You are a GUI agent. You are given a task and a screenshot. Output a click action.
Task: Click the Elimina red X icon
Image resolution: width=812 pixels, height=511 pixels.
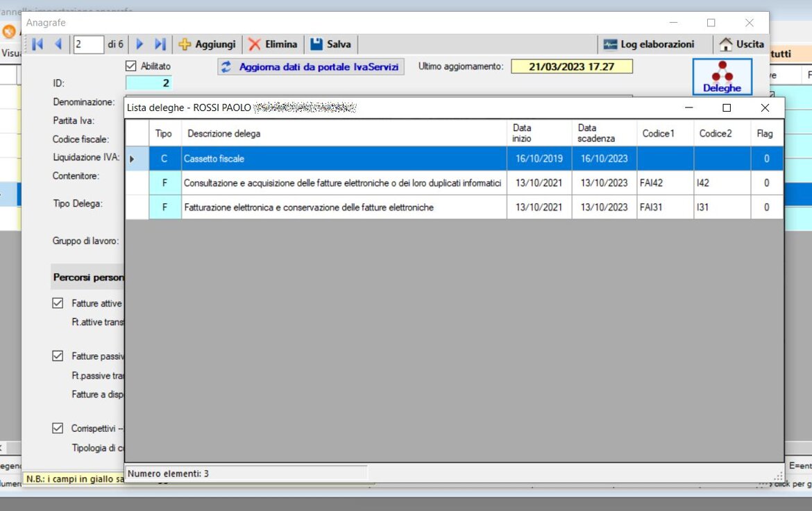tap(255, 44)
